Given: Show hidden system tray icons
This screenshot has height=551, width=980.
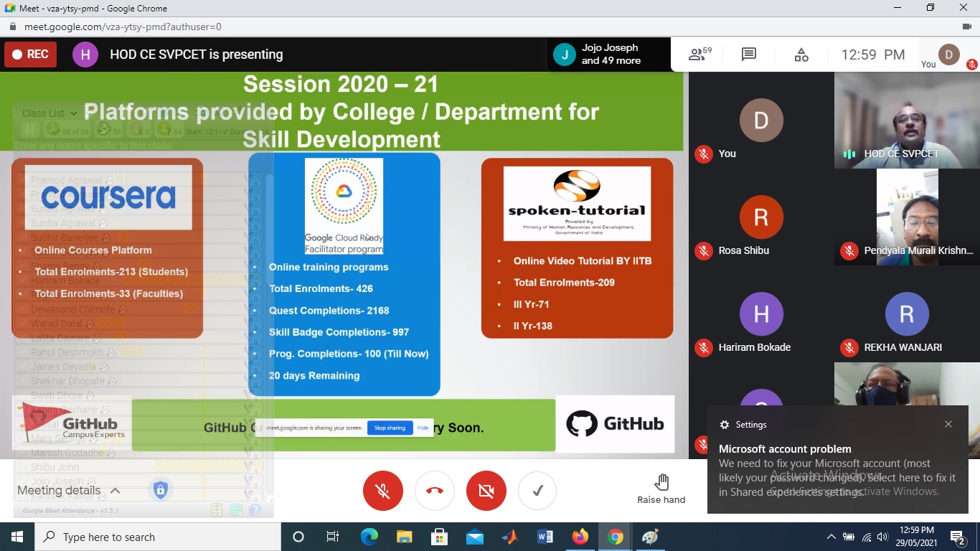Looking at the screenshot, I should click(831, 537).
